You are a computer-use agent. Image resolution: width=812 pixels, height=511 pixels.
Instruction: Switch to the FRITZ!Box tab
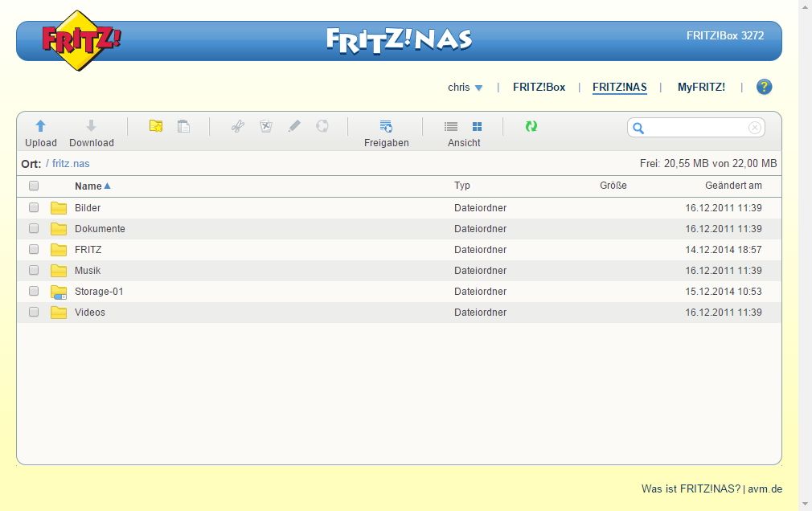[x=539, y=88]
